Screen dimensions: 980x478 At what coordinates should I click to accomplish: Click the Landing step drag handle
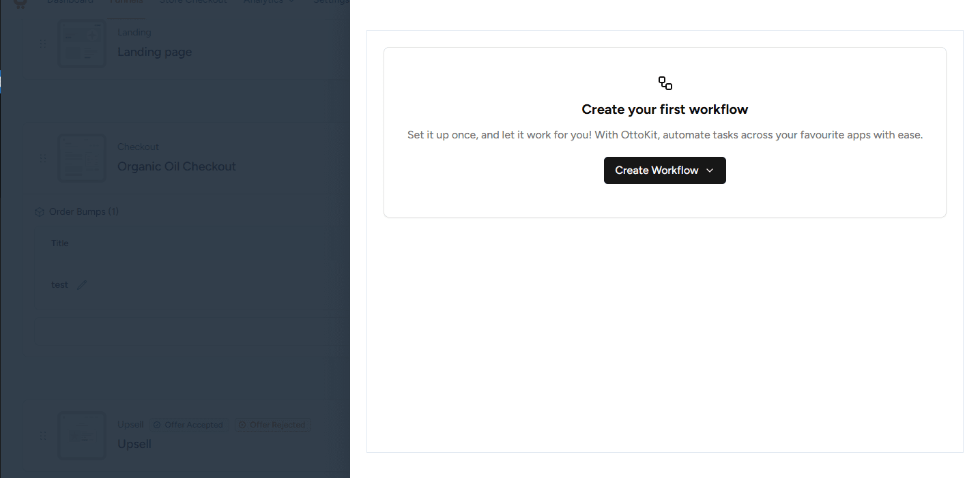click(x=43, y=44)
